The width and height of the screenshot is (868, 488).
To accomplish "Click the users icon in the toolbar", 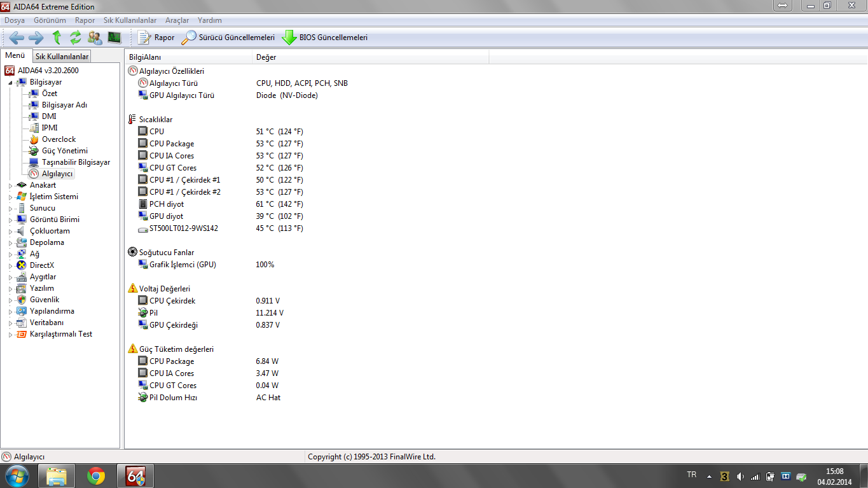I will tap(95, 38).
